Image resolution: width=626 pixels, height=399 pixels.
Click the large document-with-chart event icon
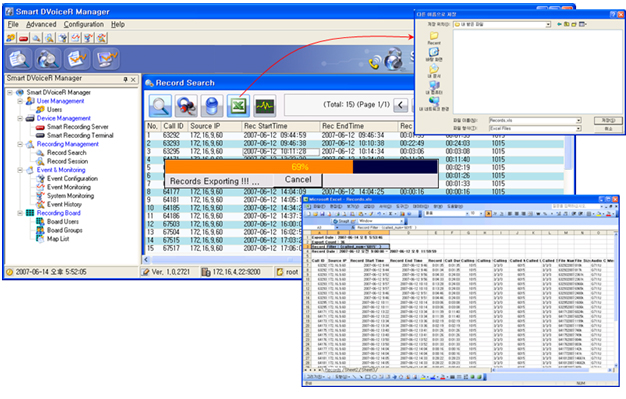[x=77, y=59]
